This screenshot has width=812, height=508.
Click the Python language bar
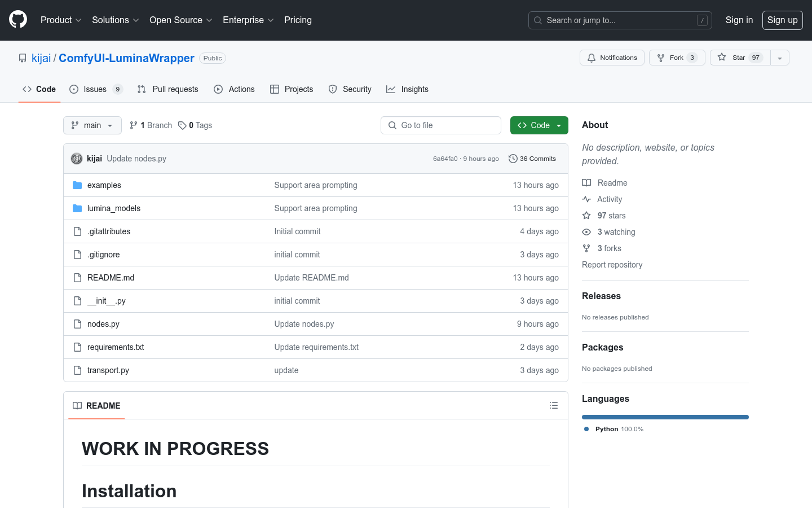point(665,417)
